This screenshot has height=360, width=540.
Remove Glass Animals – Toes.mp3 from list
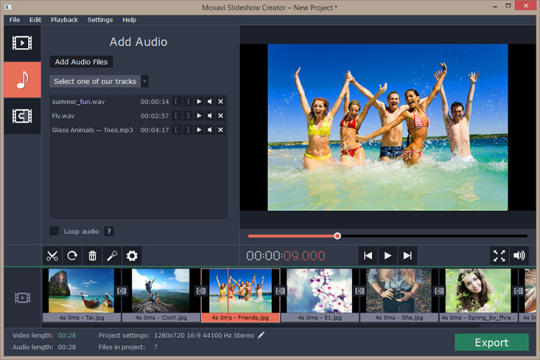point(220,130)
